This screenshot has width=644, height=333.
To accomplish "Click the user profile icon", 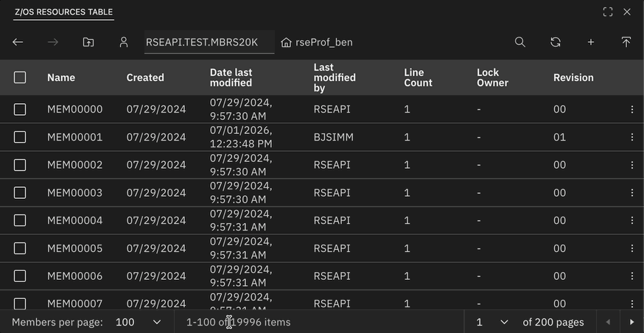I will [124, 42].
